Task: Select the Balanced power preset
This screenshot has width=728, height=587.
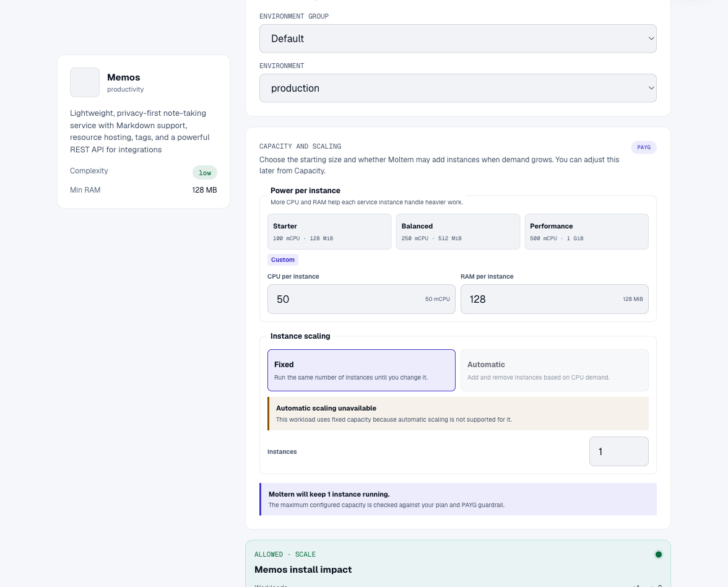Action: click(458, 232)
